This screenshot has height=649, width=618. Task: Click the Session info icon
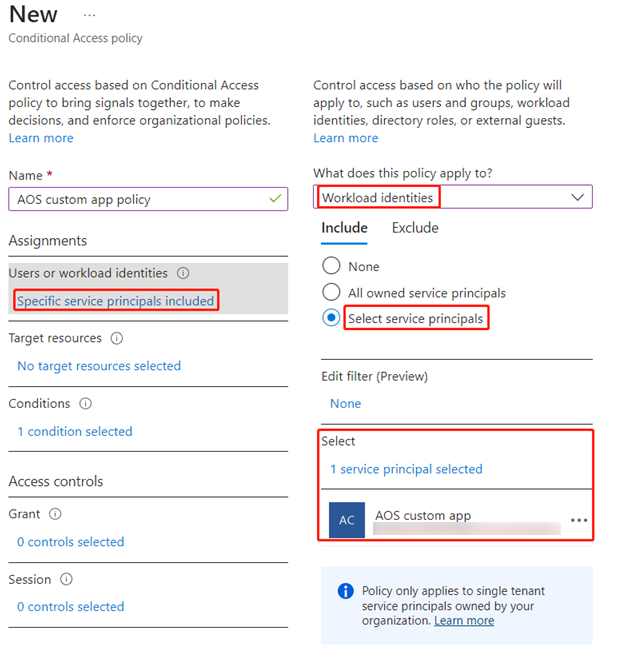[x=66, y=579]
